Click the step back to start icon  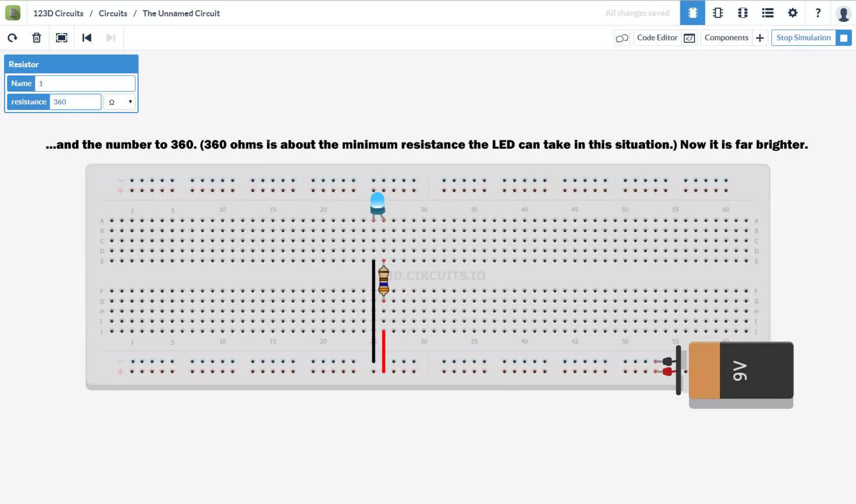(x=87, y=38)
